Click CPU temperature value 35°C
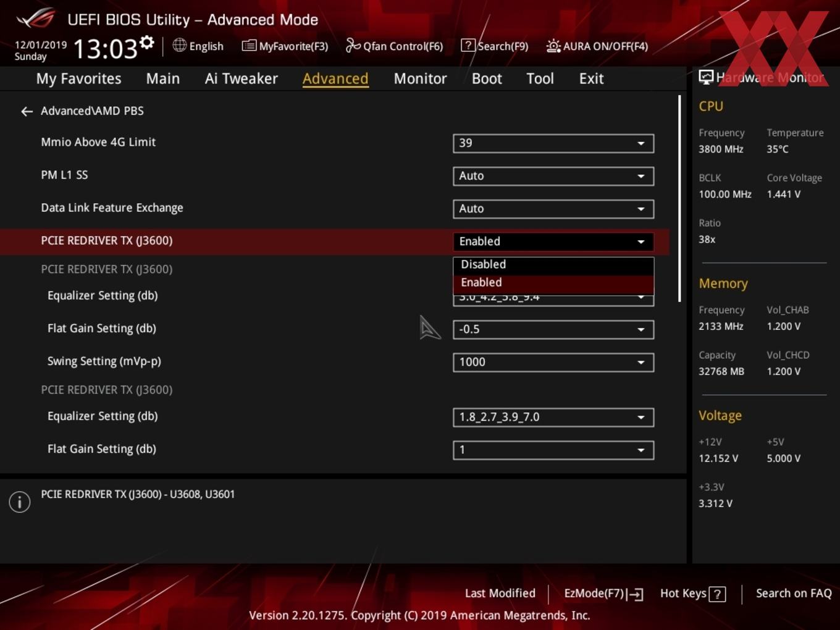The image size is (840, 630). (778, 149)
